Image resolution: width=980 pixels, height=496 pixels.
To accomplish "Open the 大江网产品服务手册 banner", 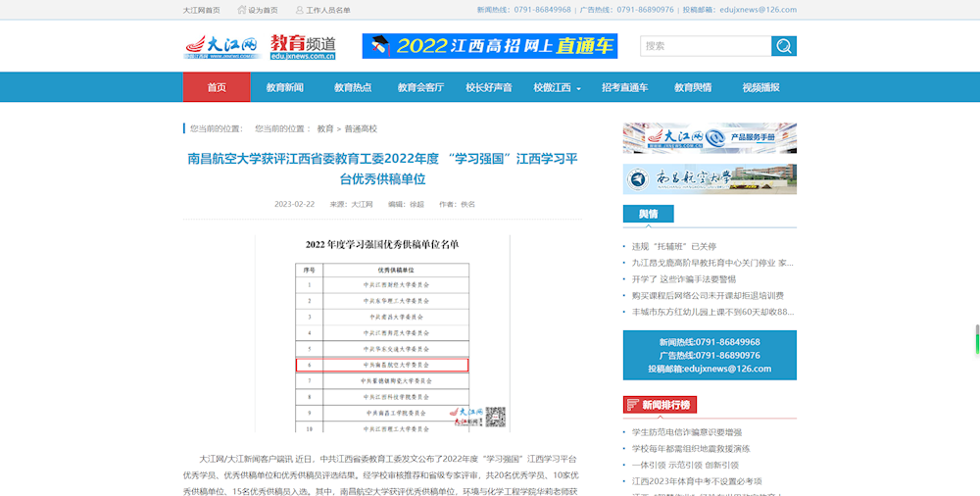I will pos(710,138).
